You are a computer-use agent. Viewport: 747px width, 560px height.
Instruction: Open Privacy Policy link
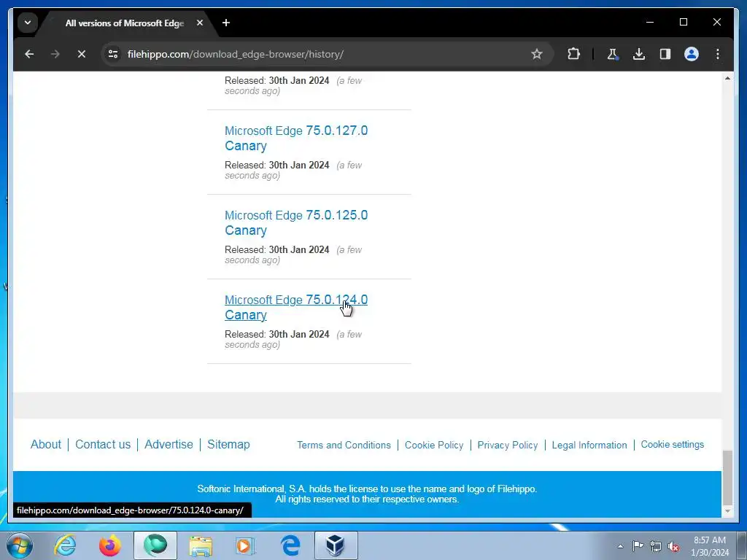pyautogui.click(x=508, y=446)
